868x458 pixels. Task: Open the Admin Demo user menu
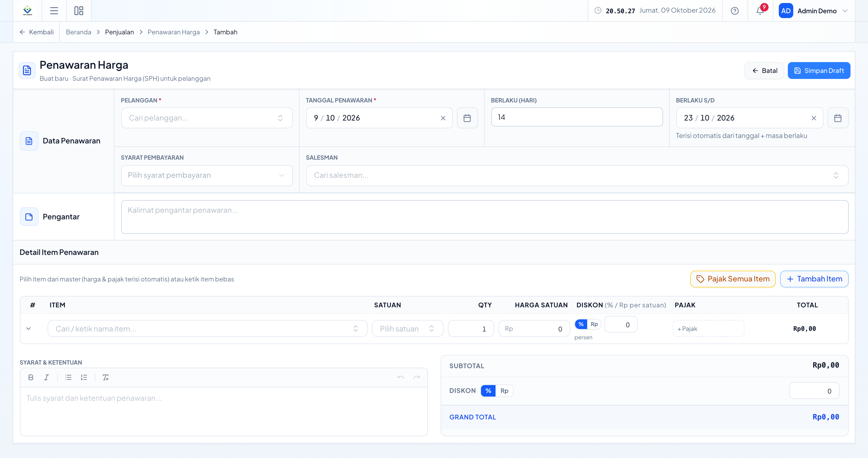pyautogui.click(x=813, y=11)
